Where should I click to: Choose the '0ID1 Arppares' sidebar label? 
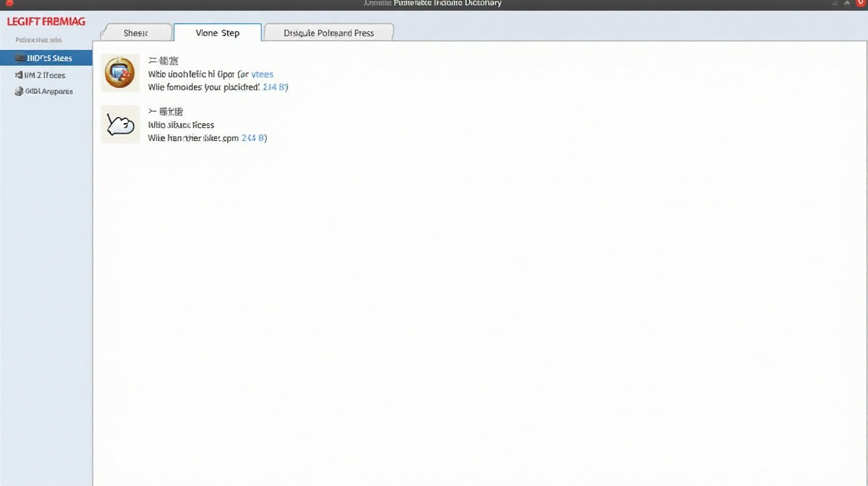click(49, 91)
